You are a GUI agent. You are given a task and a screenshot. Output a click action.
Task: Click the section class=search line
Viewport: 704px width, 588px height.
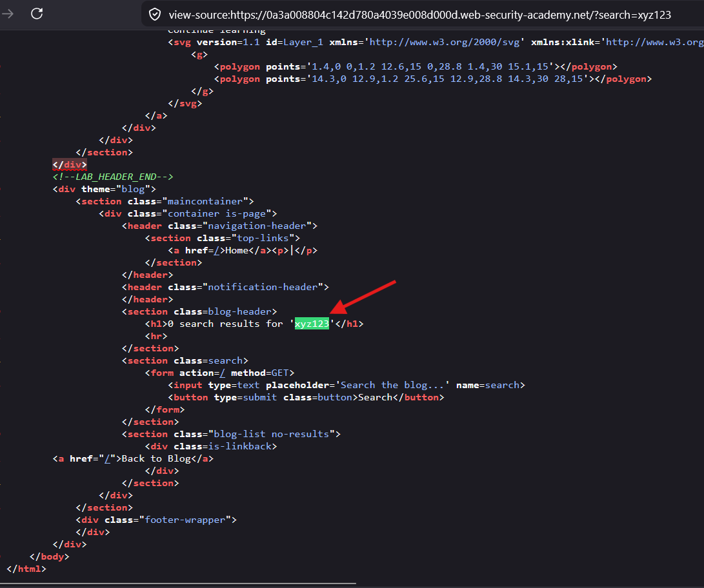click(x=185, y=361)
